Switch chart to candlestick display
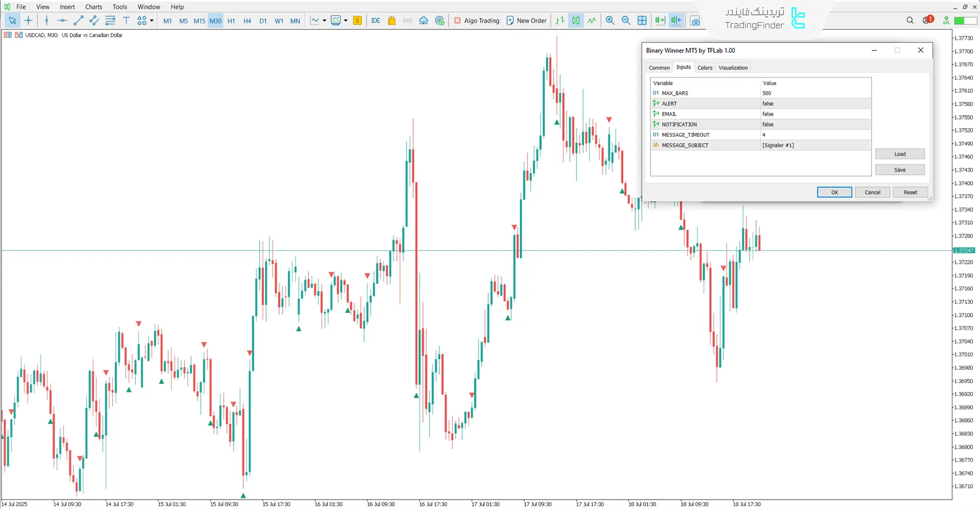Viewport: 980px width, 509px height. 576,20
